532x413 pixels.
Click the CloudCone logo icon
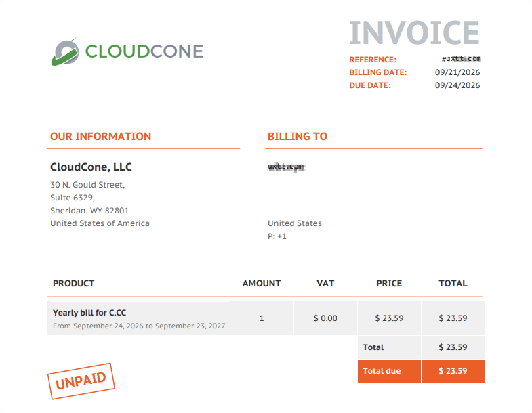point(65,51)
